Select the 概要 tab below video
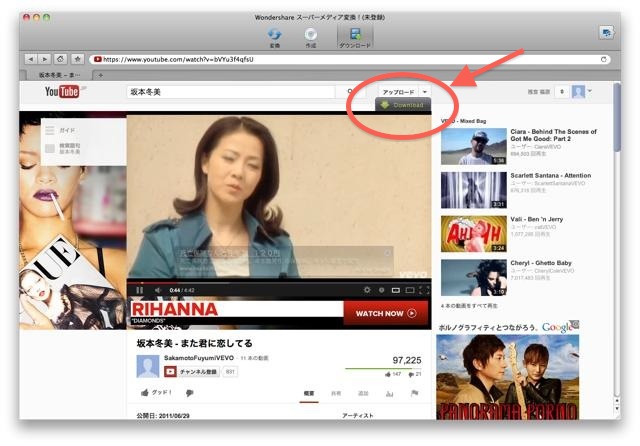Image resolution: width=640 pixels, height=446 pixels. 309,393
